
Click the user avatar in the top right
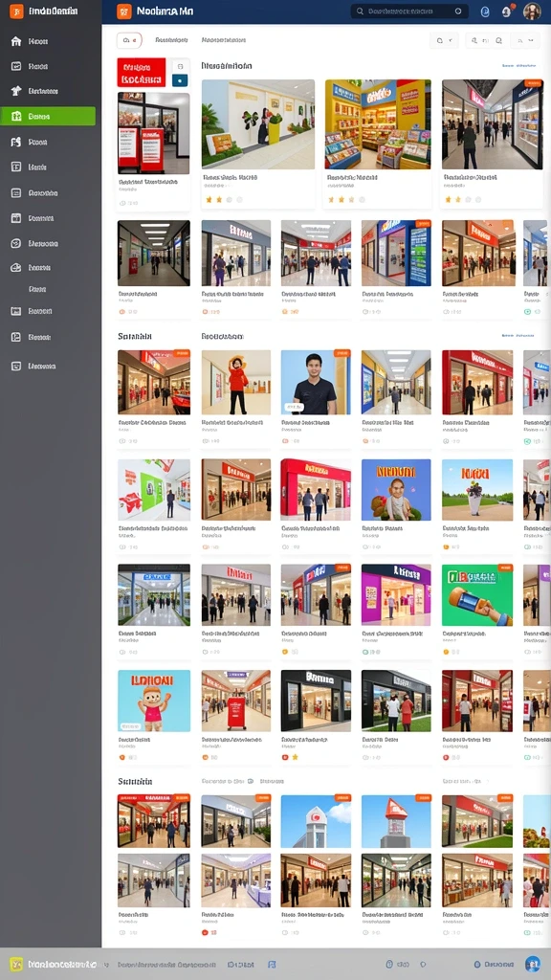532,11
